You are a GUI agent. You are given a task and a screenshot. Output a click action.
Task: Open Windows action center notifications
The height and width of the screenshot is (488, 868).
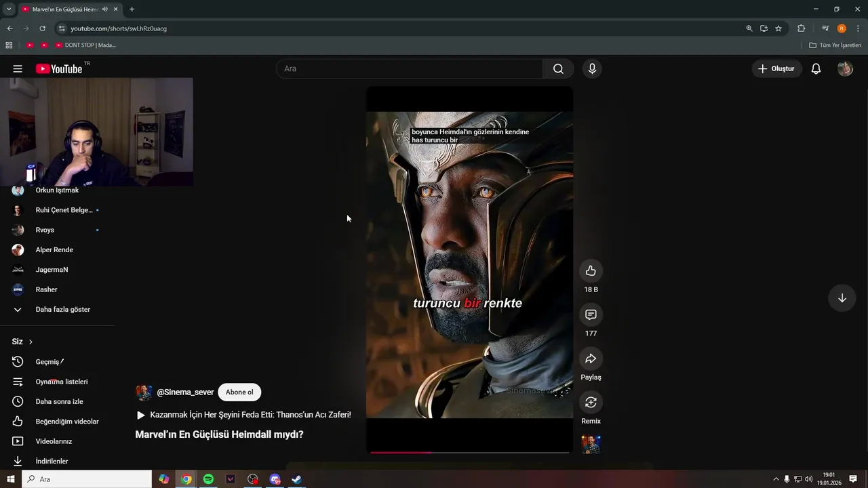tap(853, 479)
